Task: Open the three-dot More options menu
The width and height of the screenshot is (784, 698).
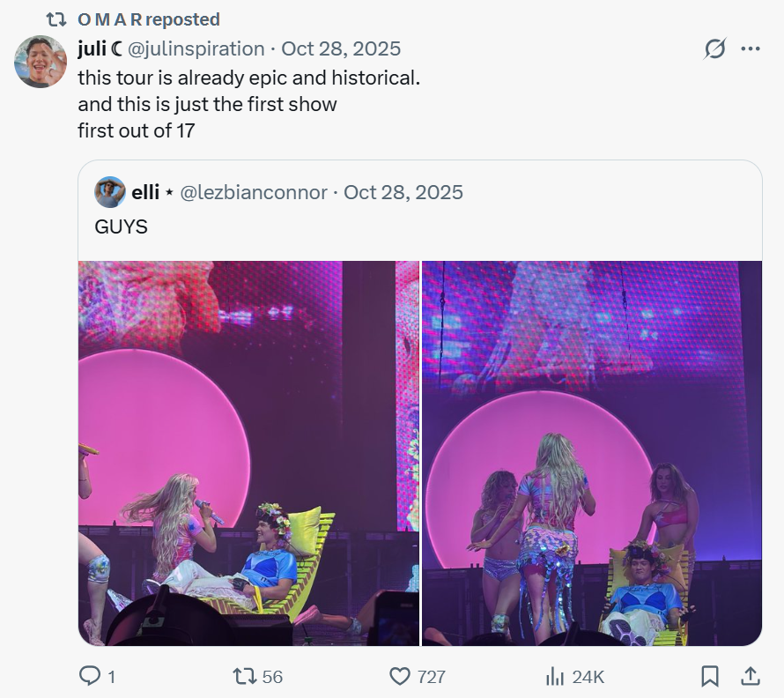Action: 751,49
